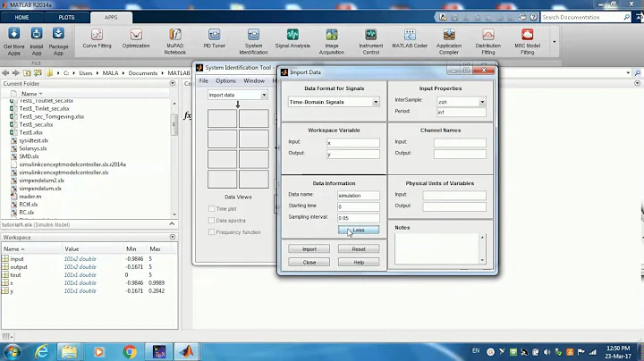The height and width of the screenshot is (361, 644).
Task: Switch to the PLOTS tab
Action: point(66,17)
